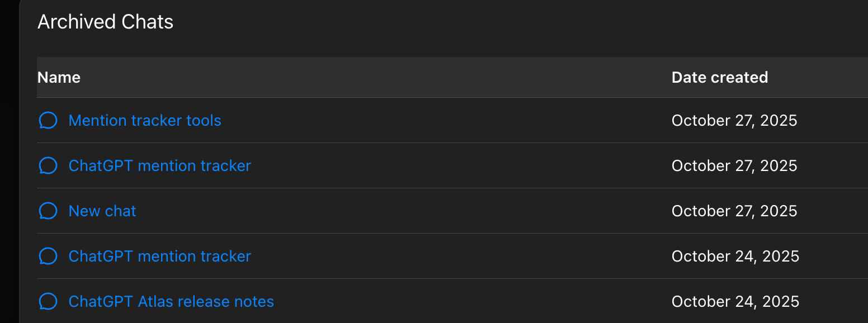Open the New chat conversation link
Image resolution: width=868 pixels, height=323 pixels.
[x=102, y=211]
